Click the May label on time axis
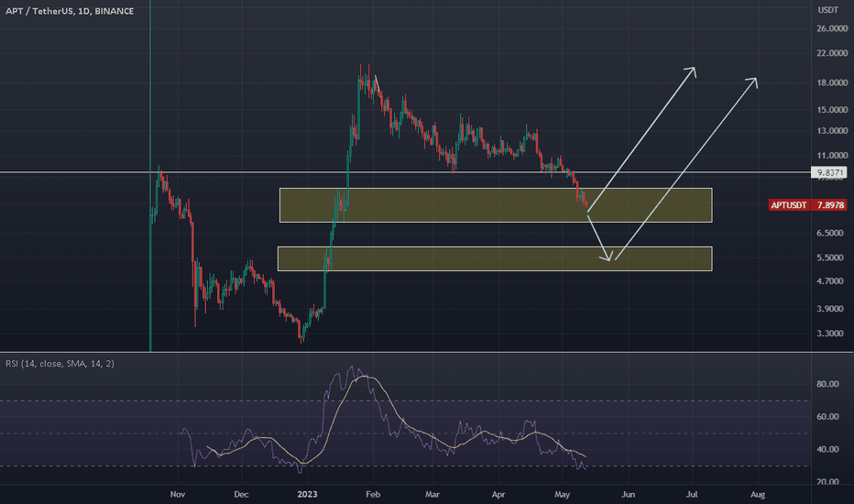The height and width of the screenshot is (504, 854). [x=562, y=495]
